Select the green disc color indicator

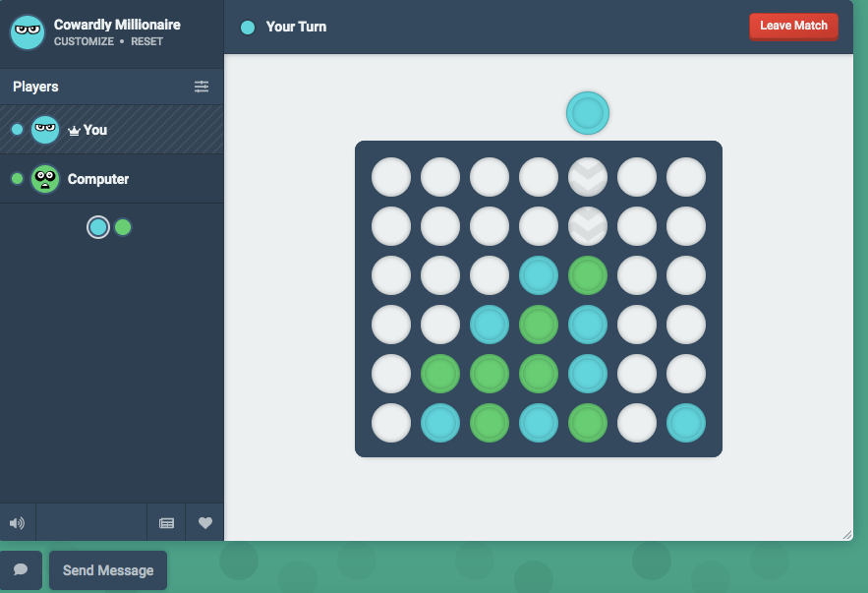pyautogui.click(x=123, y=227)
